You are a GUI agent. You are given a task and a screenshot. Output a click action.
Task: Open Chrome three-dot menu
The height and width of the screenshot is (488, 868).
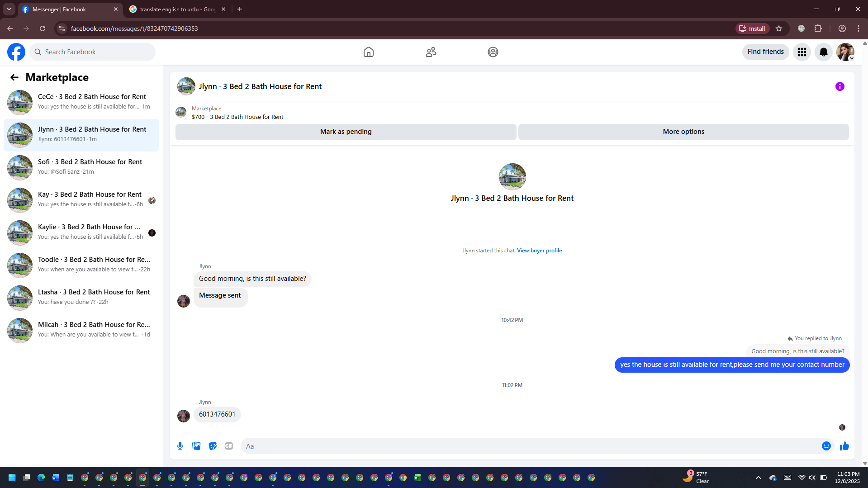(x=859, y=28)
